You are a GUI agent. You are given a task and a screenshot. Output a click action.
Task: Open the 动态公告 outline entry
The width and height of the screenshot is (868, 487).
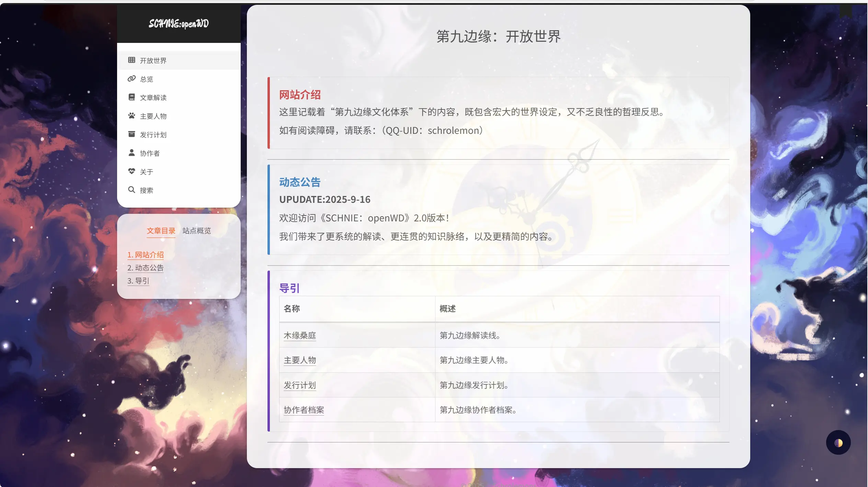click(146, 268)
